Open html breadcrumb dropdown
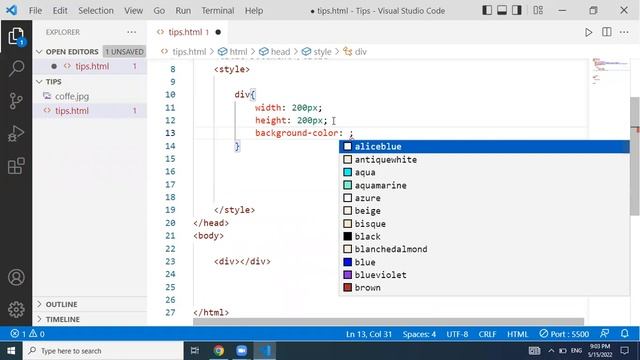Image resolution: width=640 pixels, height=360 pixels. 233,52
